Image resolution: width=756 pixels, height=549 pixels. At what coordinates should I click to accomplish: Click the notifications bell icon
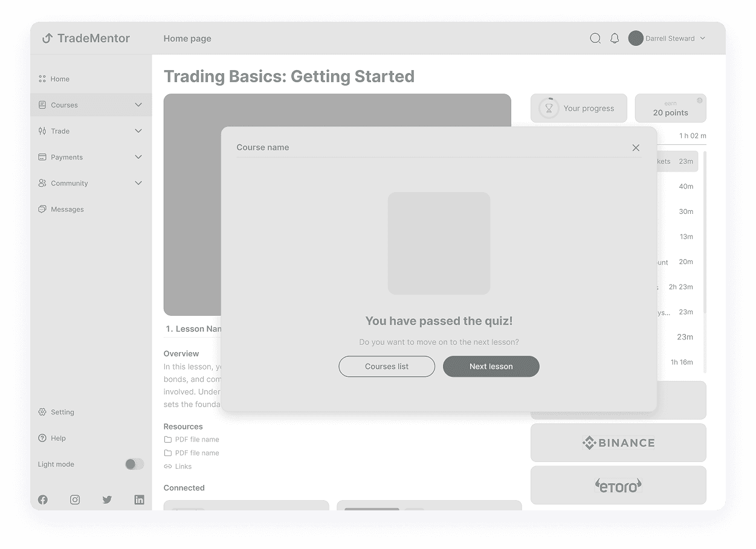[x=615, y=38]
